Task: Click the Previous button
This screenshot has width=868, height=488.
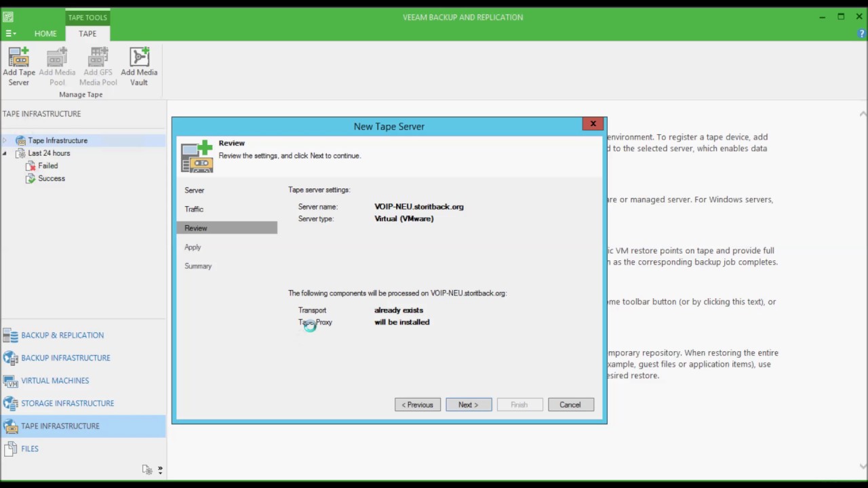Action: tap(418, 405)
